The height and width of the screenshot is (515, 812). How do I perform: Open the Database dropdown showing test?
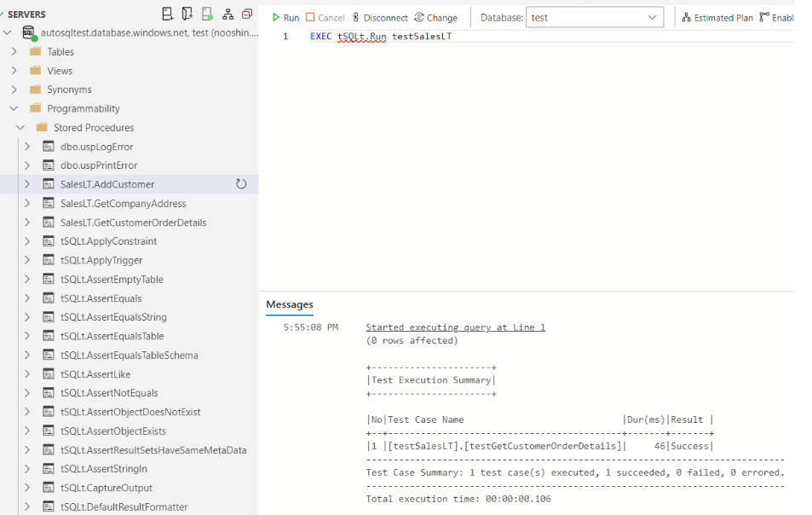tap(595, 17)
